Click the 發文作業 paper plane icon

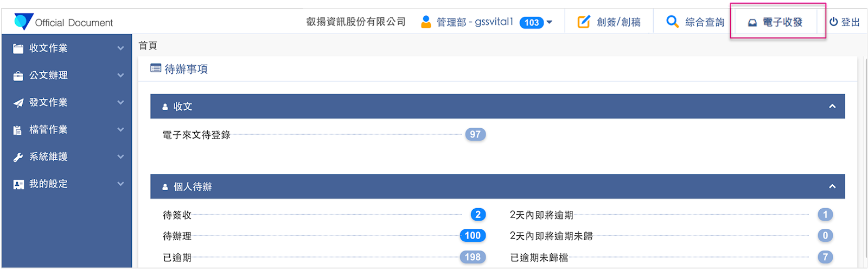click(x=18, y=103)
